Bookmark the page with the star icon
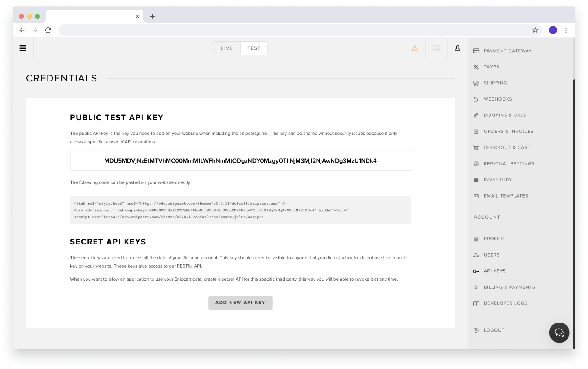The height and width of the screenshot is (369, 588). pos(535,30)
